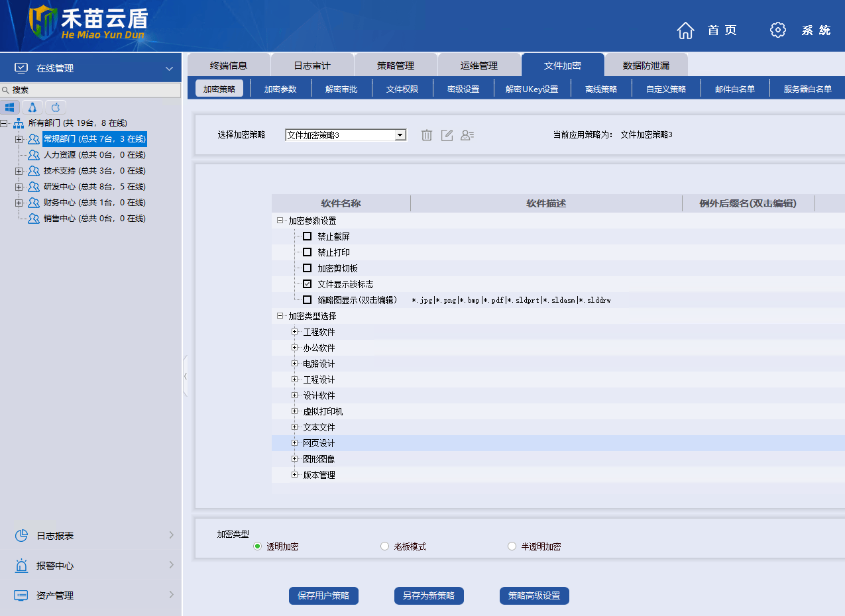Select the Windows platform filter icon
Screen dimensions: 845x616
point(10,107)
